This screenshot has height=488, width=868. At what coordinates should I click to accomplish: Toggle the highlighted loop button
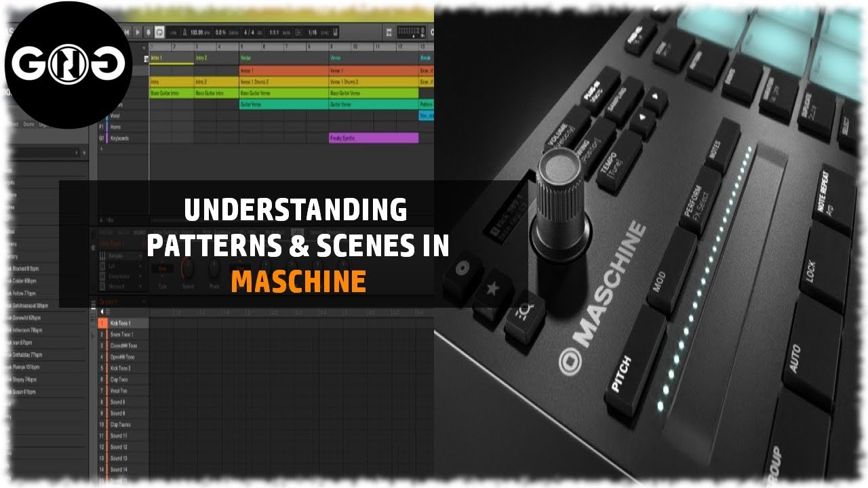click(159, 32)
